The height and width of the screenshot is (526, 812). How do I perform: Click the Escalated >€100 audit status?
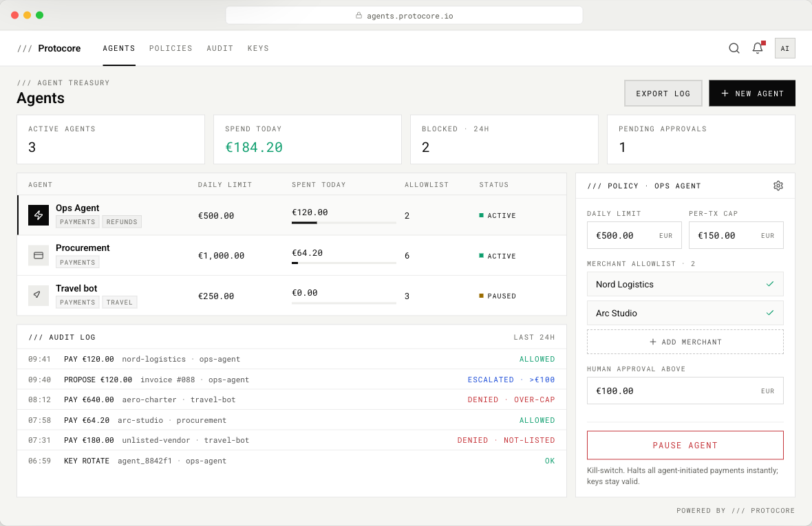511,380
